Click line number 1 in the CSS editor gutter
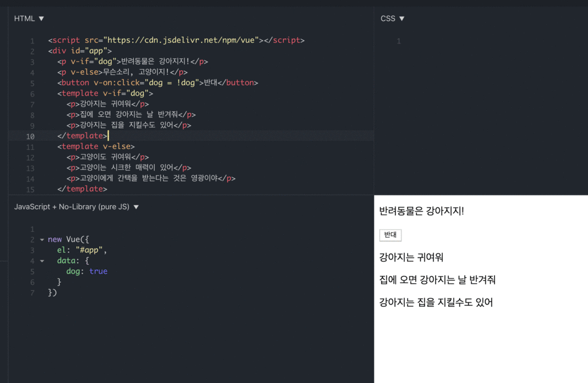The height and width of the screenshot is (383, 588). click(398, 41)
